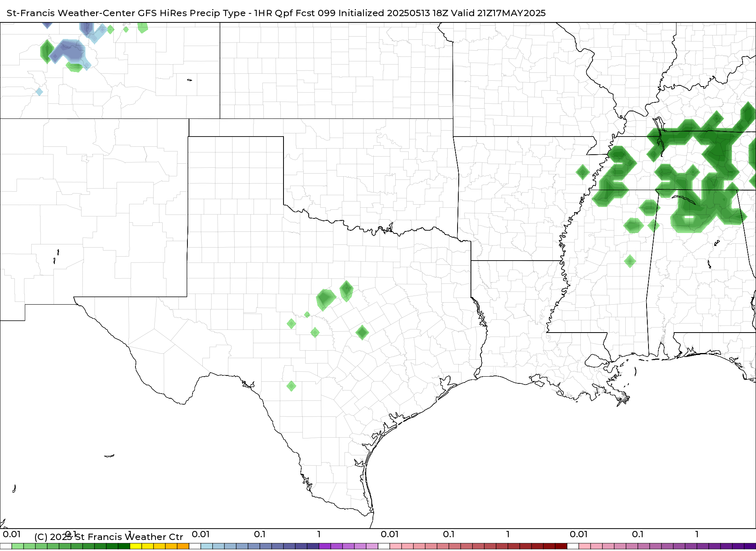Select the orange swatch ending the yellow scale
This screenshot has height=551, width=756.
[x=183, y=546]
